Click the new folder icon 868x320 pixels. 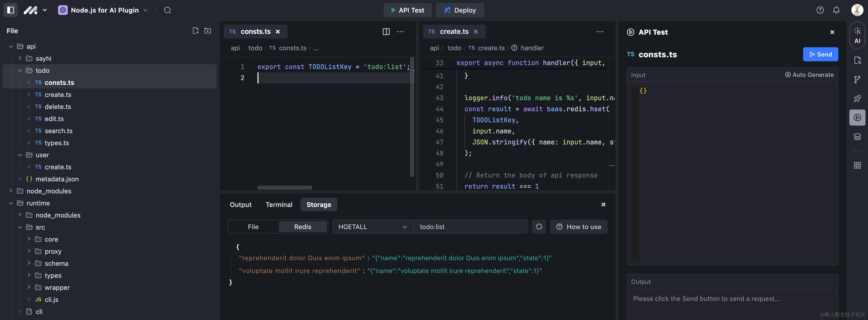(208, 31)
